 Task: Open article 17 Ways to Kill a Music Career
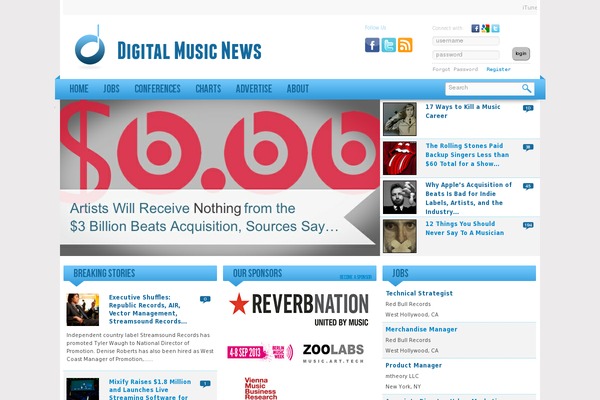463,111
